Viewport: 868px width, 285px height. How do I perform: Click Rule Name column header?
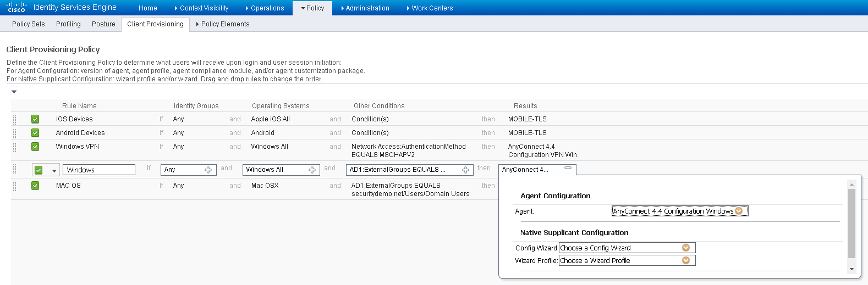79,106
